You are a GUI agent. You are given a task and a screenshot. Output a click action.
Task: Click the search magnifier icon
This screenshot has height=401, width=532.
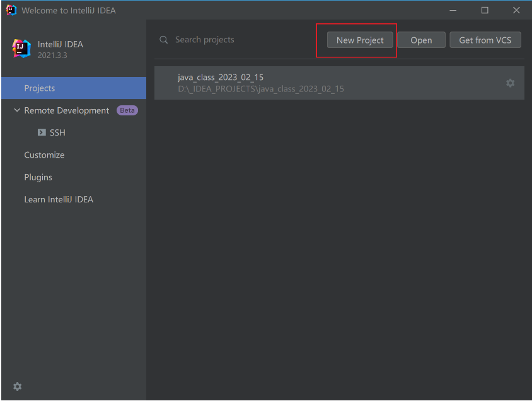(x=163, y=40)
